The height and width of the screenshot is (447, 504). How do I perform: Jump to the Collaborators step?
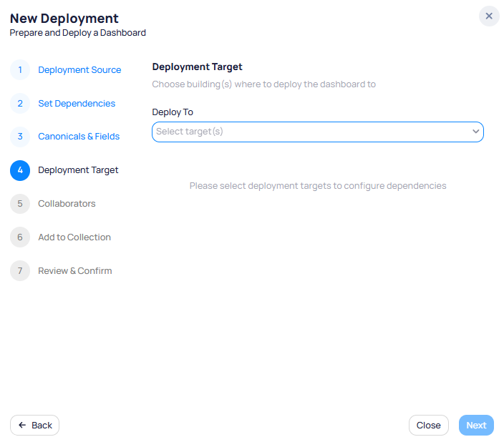point(67,204)
